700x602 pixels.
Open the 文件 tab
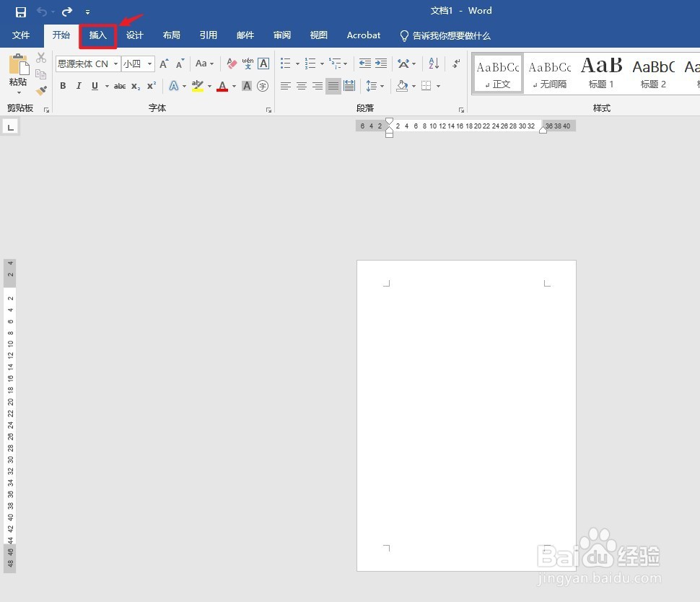pyautogui.click(x=21, y=35)
